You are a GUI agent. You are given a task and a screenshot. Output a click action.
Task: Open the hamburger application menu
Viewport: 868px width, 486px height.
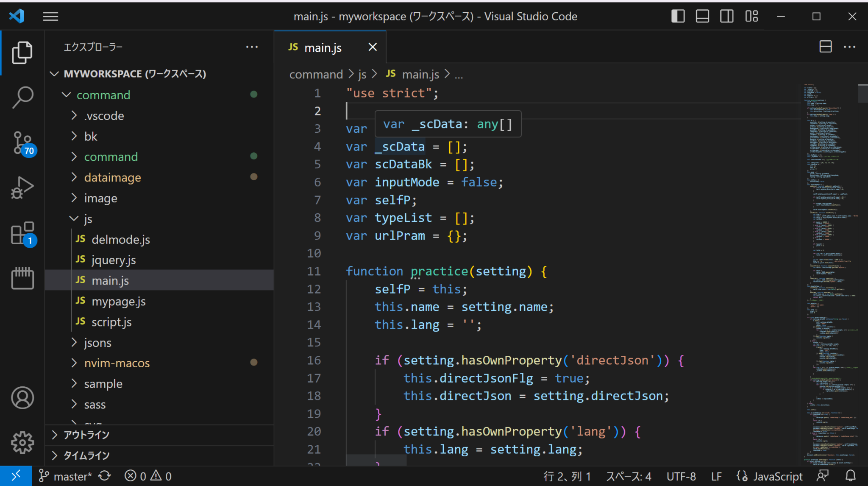tap(50, 17)
